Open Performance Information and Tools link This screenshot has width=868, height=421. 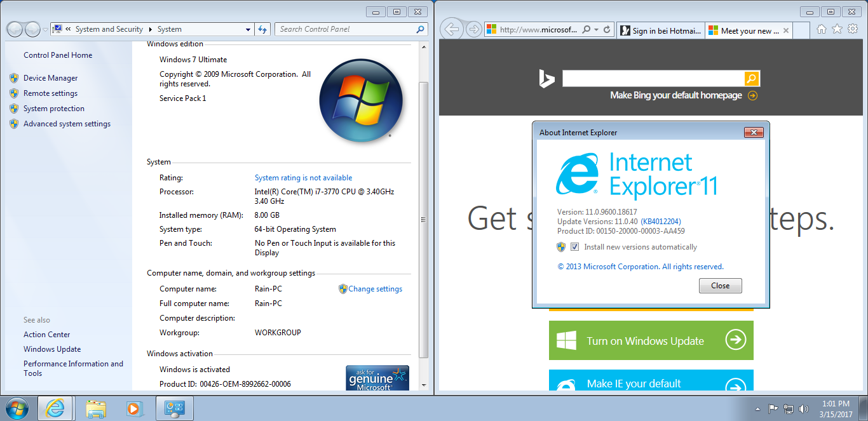74,368
